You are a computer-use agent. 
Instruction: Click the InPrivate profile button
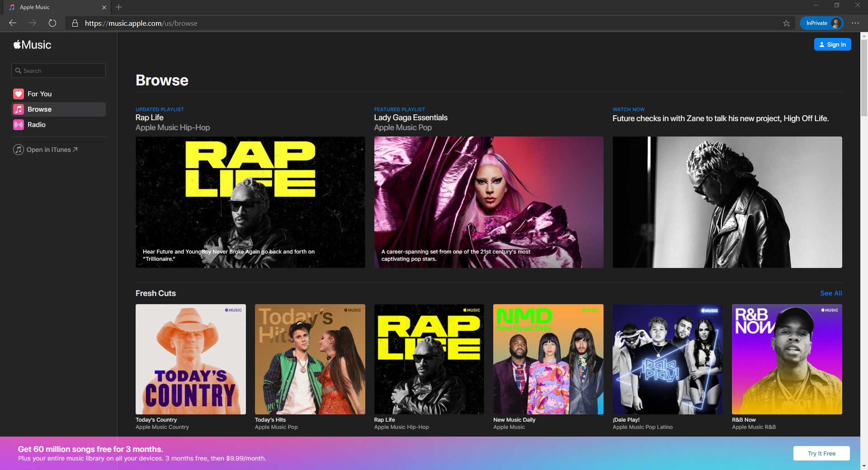click(821, 23)
